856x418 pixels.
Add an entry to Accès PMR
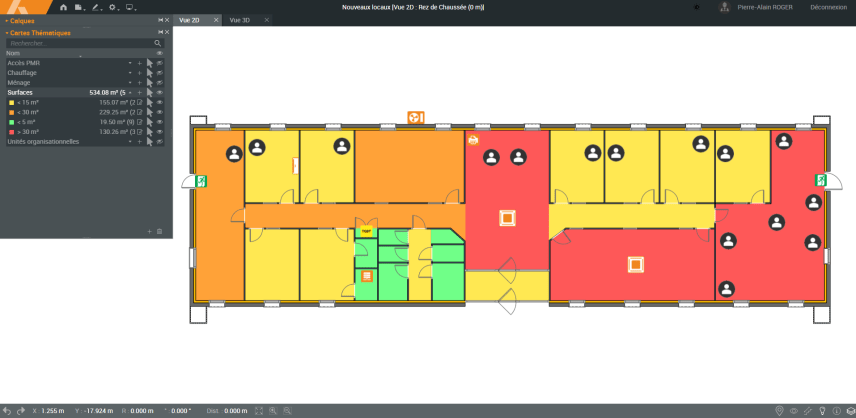click(x=139, y=63)
